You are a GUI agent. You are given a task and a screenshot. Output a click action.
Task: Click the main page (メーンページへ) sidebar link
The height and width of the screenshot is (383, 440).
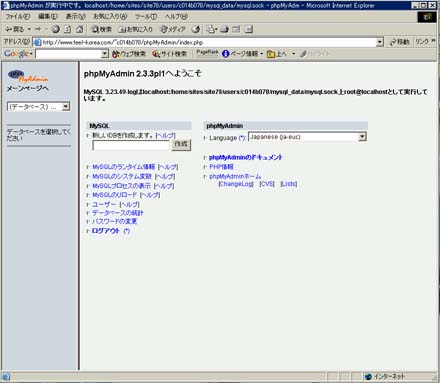point(28,88)
